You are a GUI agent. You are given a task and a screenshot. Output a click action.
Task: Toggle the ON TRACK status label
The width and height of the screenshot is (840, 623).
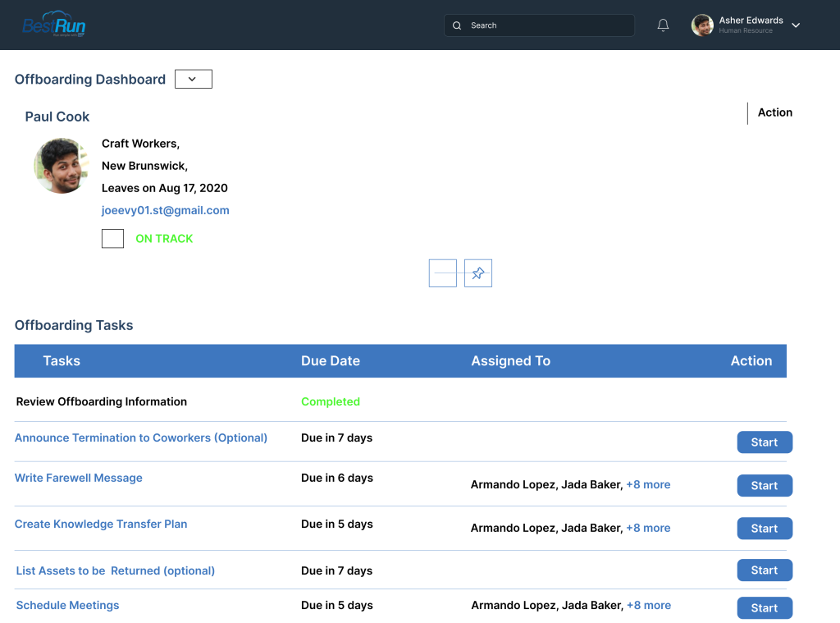click(164, 238)
